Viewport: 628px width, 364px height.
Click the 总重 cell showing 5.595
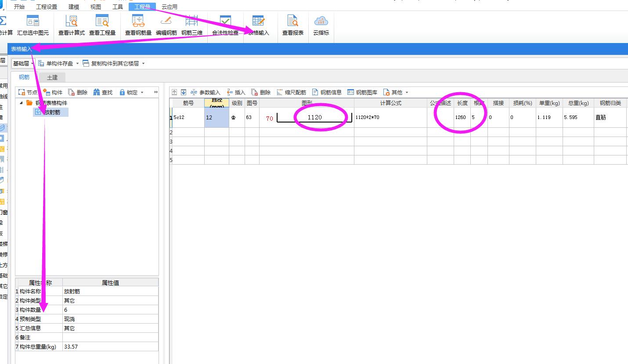coord(578,117)
